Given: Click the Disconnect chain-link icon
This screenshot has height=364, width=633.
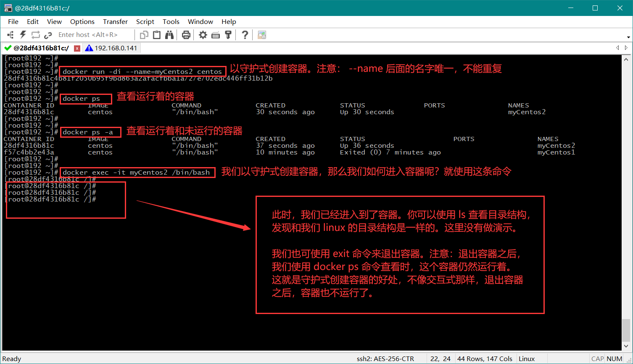Looking at the screenshot, I should (x=48, y=35).
